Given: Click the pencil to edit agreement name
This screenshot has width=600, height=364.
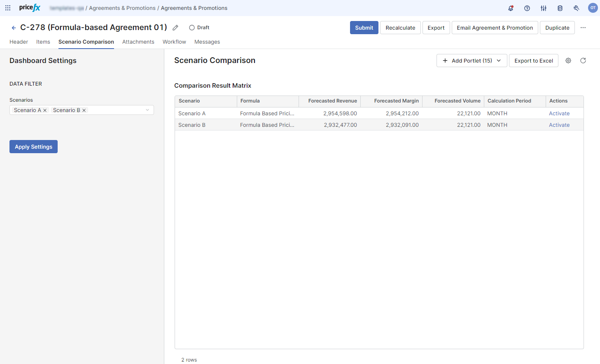Looking at the screenshot, I should [x=175, y=28].
